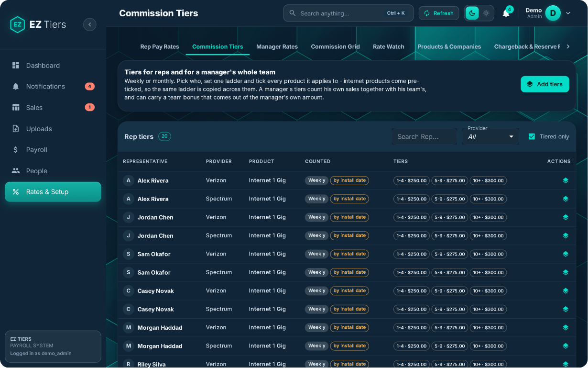This screenshot has height=368, width=588.
Task: Click by install date badge for Jordan Chen Verizon
Action: pyautogui.click(x=349, y=217)
